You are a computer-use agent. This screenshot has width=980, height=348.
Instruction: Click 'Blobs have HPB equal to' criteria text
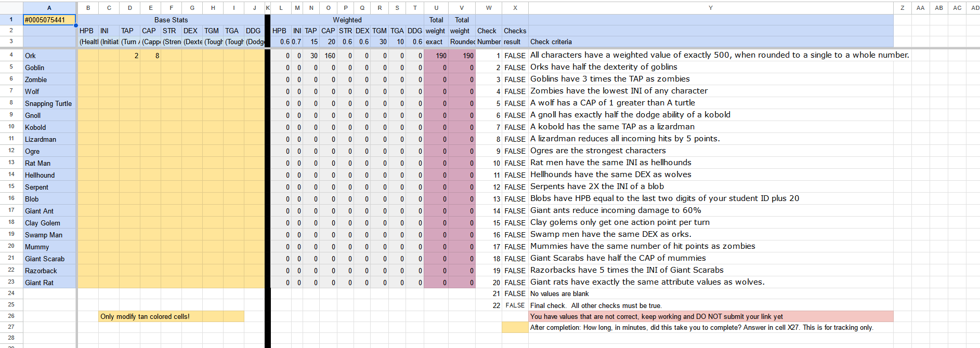pyautogui.click(x=664, y=198)
